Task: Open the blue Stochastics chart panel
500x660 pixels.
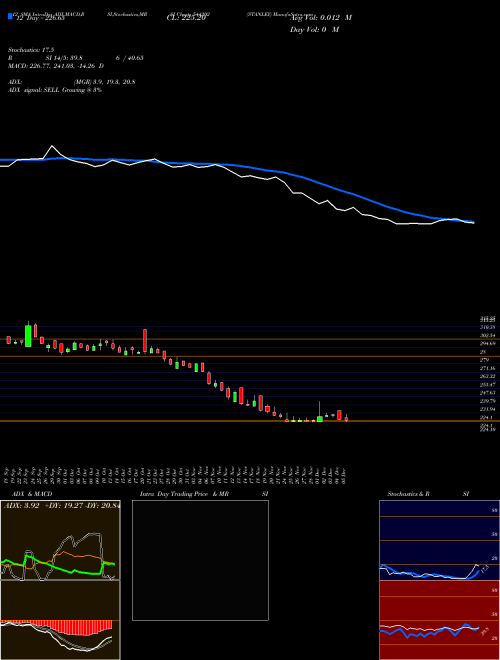Action: click(x=439, y=540)
